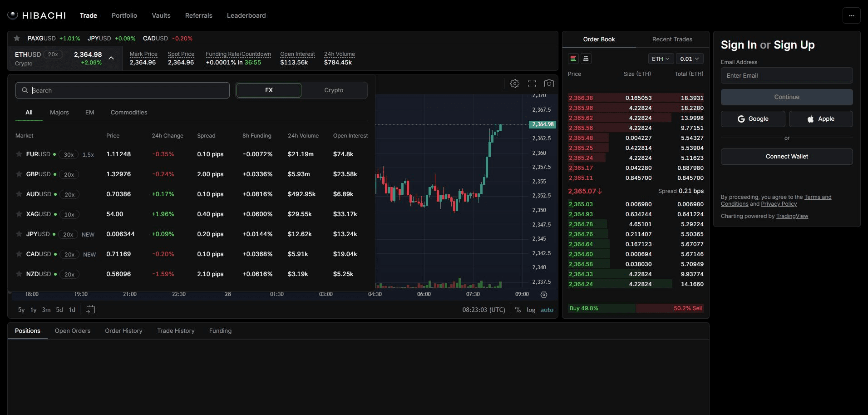The image size is (868, 415).
Task: Open the Privacy Policy link
Action: tap(779, 204)
